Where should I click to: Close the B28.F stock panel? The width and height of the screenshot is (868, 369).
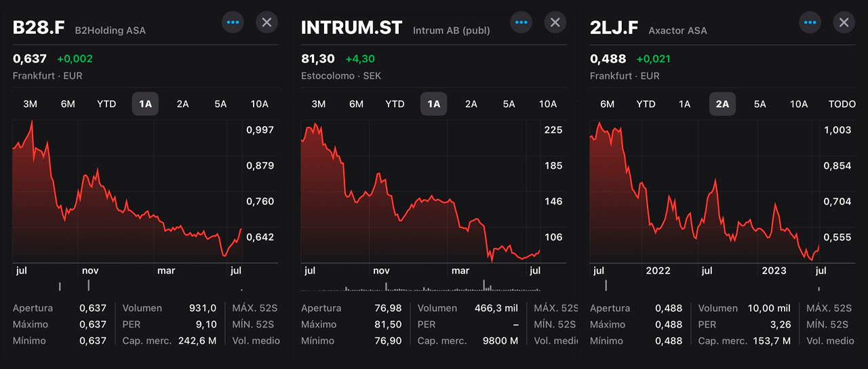pos(267,22)
